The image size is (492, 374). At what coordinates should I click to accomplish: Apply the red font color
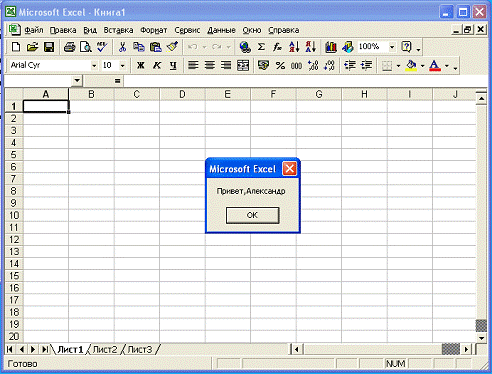coord(435,65)
